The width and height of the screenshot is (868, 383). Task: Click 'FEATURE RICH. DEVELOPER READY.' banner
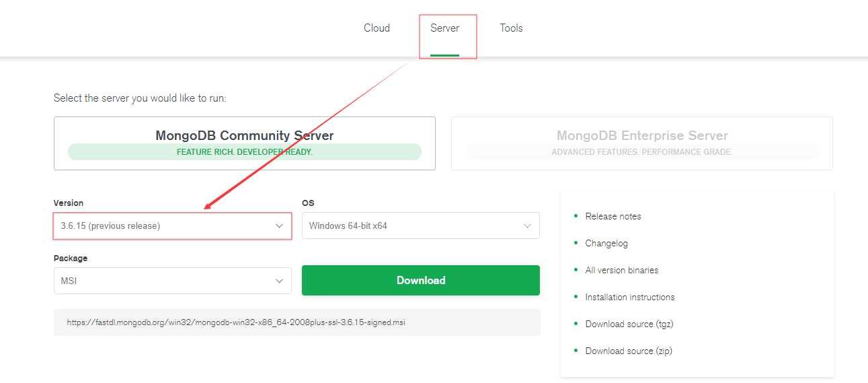[x=245, y=152]
